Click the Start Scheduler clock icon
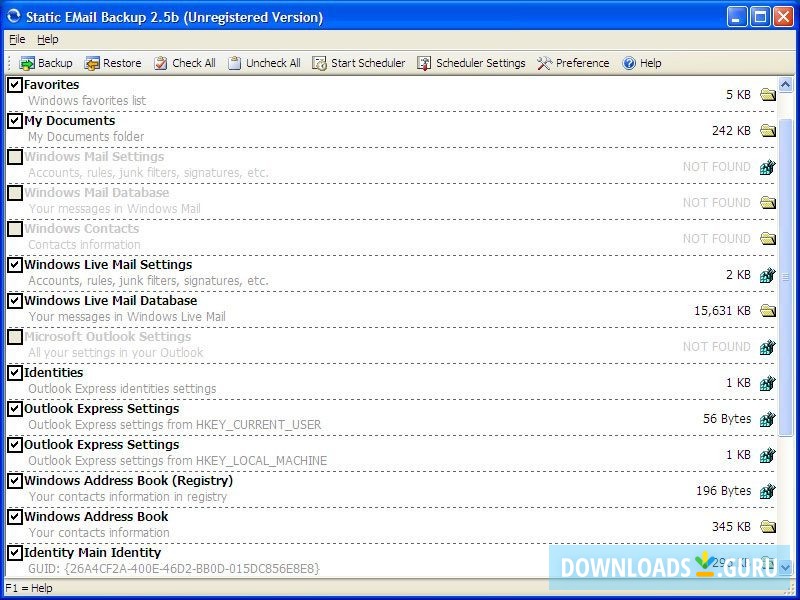This screenshot has width=800, height=600. tap(319, 63)
